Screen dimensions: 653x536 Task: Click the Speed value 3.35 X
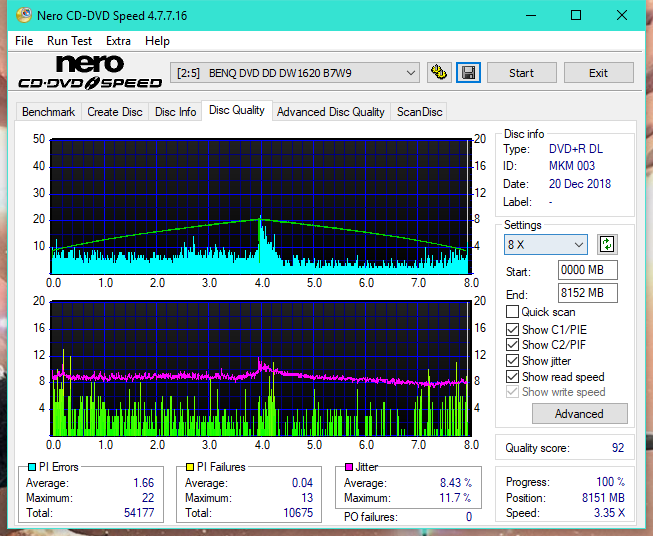[x=610, y=513]
